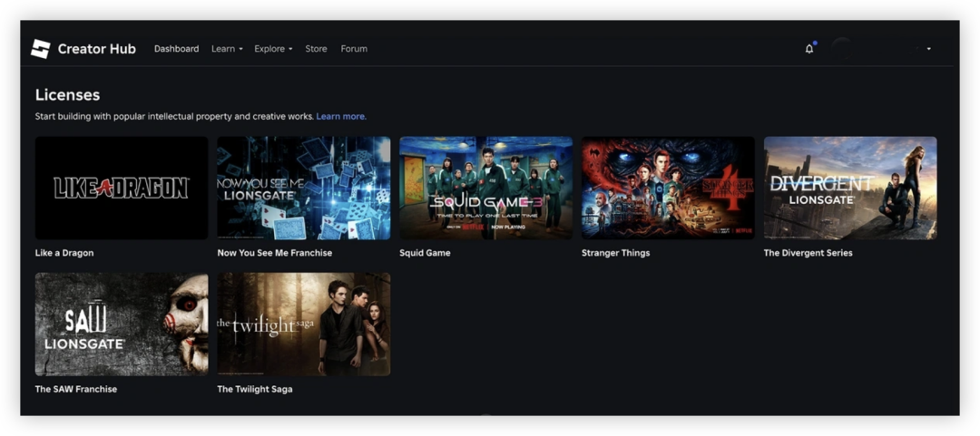Click the "The Twilight Saga" caption
The image size is (980, 436).
(x=255, y=389)
